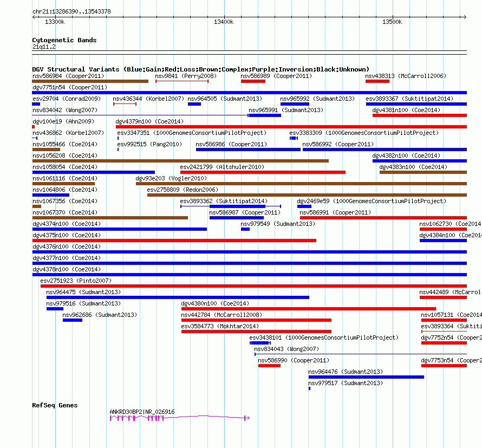The height and width of the screenshot is (448, 482).
Task: Open nsv834042 (Wong2007) variant label
Action: click(65, 110)
